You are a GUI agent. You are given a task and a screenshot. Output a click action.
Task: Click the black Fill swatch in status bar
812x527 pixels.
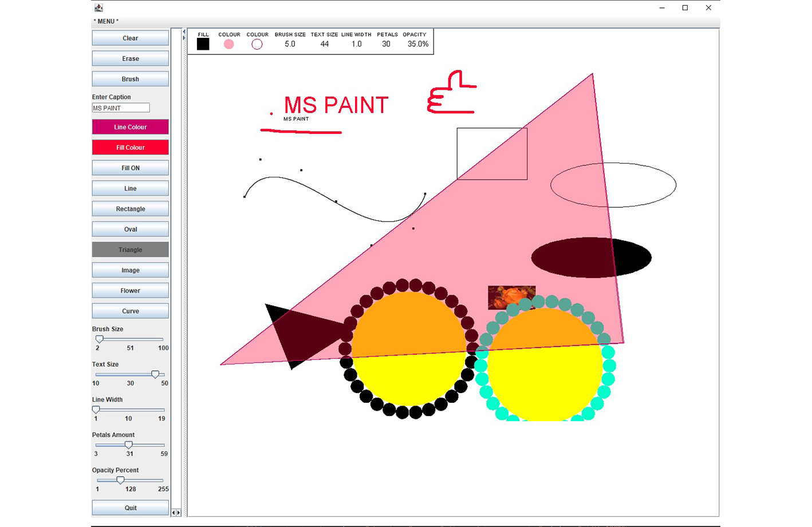[x=203, y=44]
